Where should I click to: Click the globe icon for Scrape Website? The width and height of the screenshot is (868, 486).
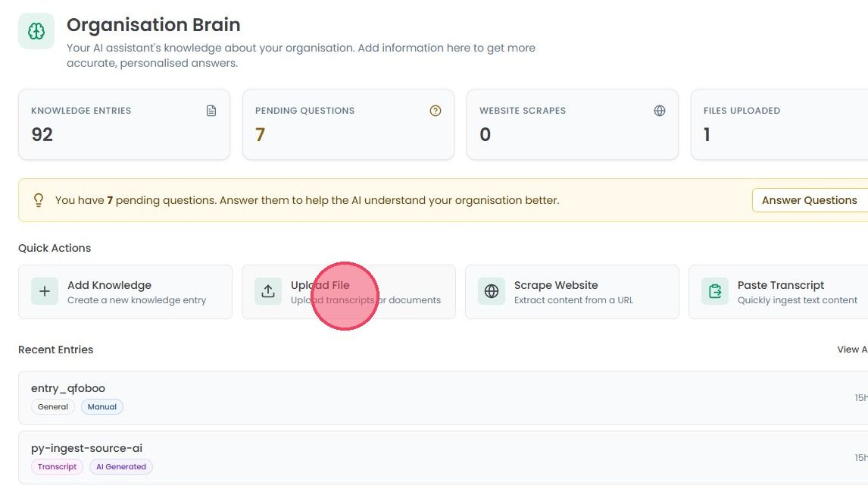(492, 291)
